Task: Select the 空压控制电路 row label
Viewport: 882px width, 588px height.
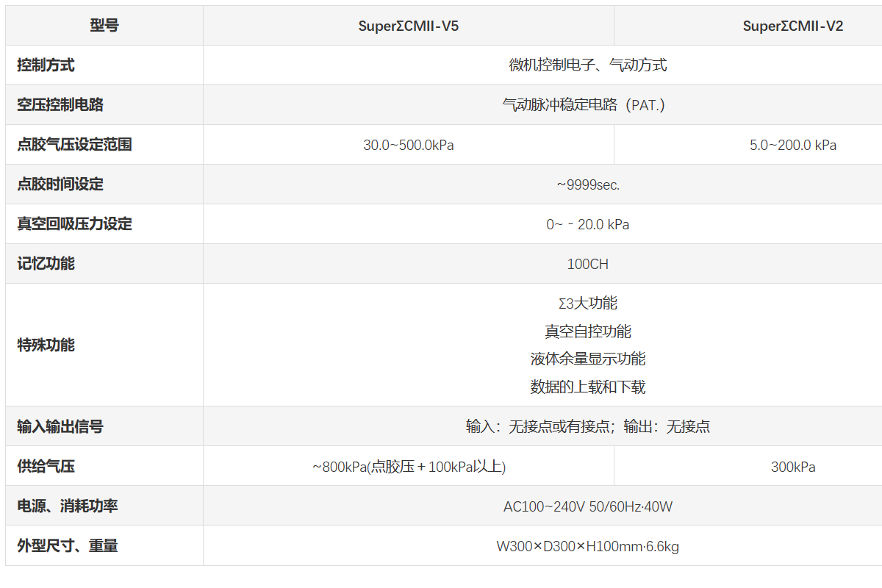Action: [60, 105]
